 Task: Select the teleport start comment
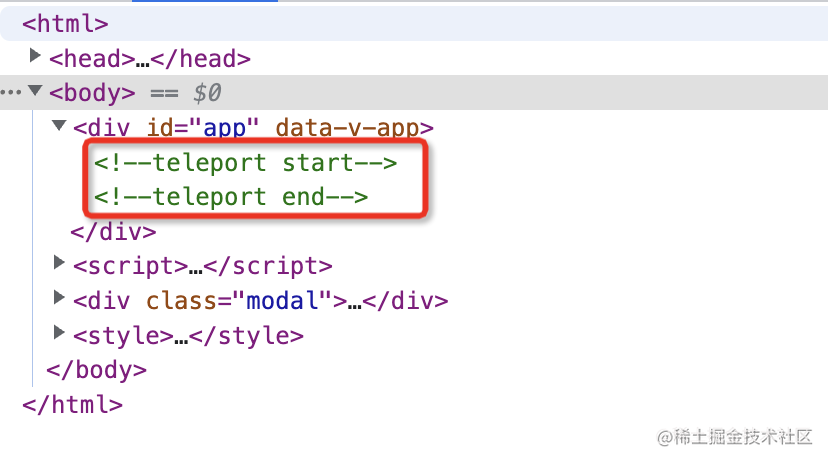(246, 163)
